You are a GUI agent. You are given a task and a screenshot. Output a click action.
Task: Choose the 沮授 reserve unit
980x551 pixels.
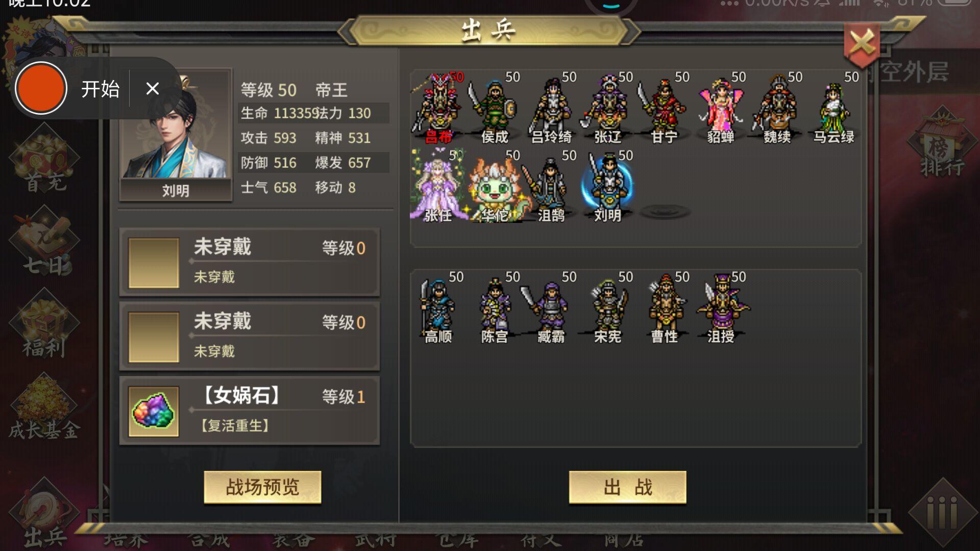720,308
